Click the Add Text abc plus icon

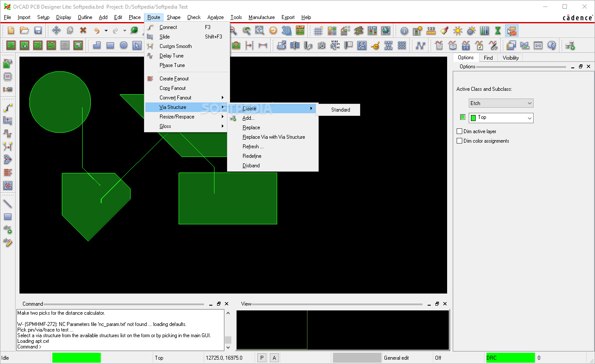8,230
